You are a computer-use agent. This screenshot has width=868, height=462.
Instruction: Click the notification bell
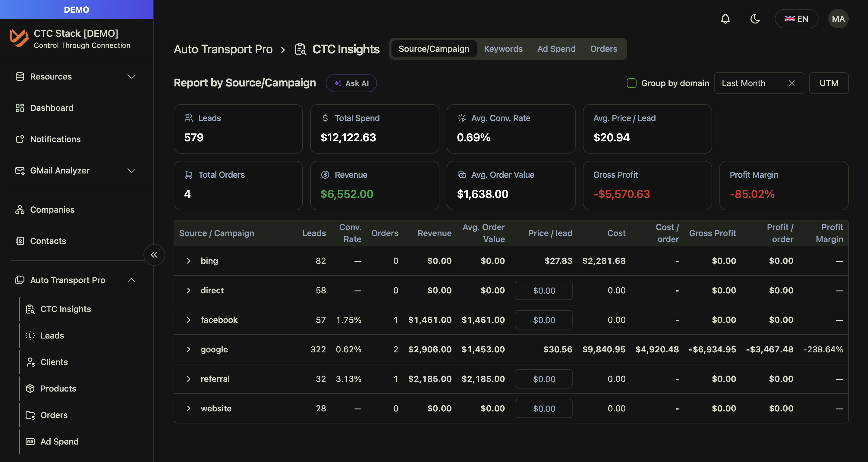click(x=725, y=18)
